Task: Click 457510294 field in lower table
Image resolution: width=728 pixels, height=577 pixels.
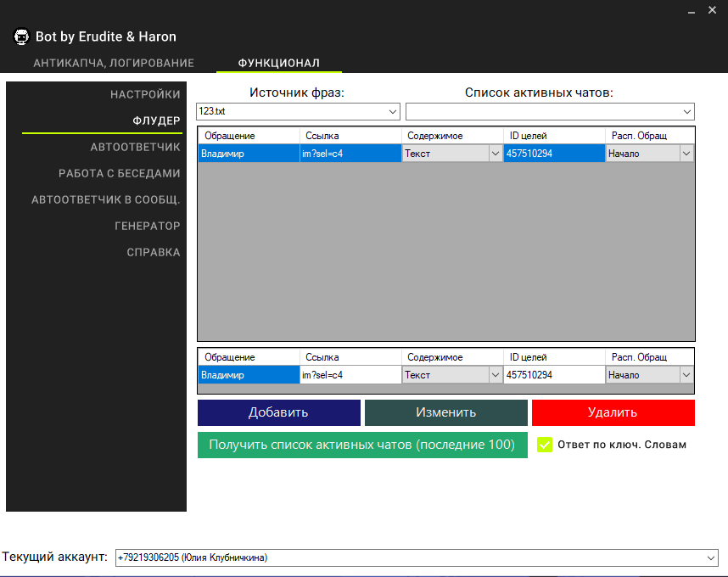Action: click(554, 375)
